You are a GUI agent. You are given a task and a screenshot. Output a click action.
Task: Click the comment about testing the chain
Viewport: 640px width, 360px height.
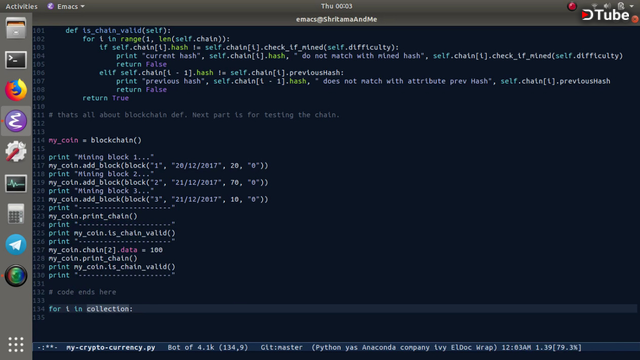point(194,115)
